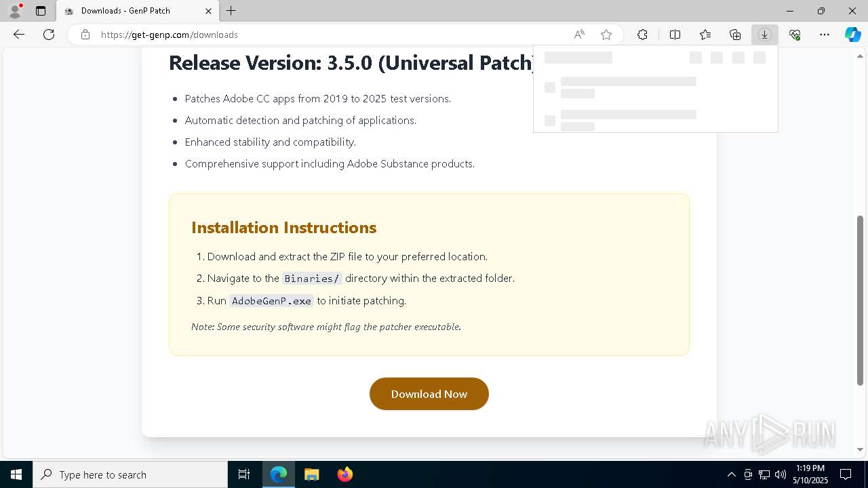Image resolution: width=868 pixels, height=488 pixels.
Task: Click the page vertical scrollbar thumb
Action: [x=861, y=300]
